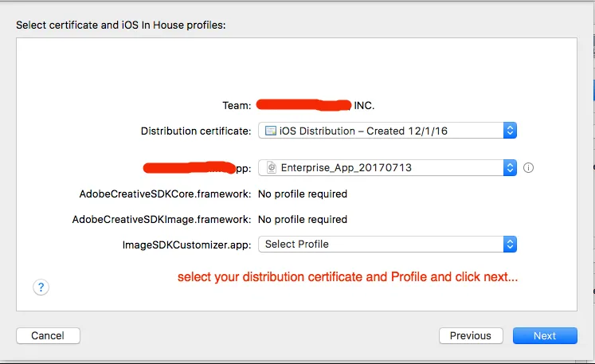Screen dimensions: 595x364
Task: Click the AdobeCreativeSDKCore.framework 'No profile required' text
Action: click(x=303, y=194)
